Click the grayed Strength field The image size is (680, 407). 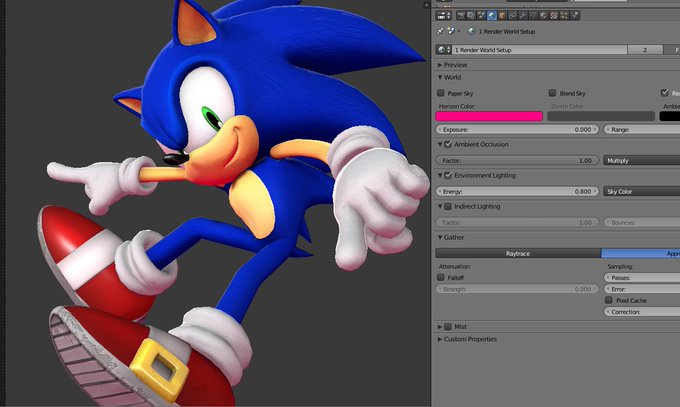517,289
